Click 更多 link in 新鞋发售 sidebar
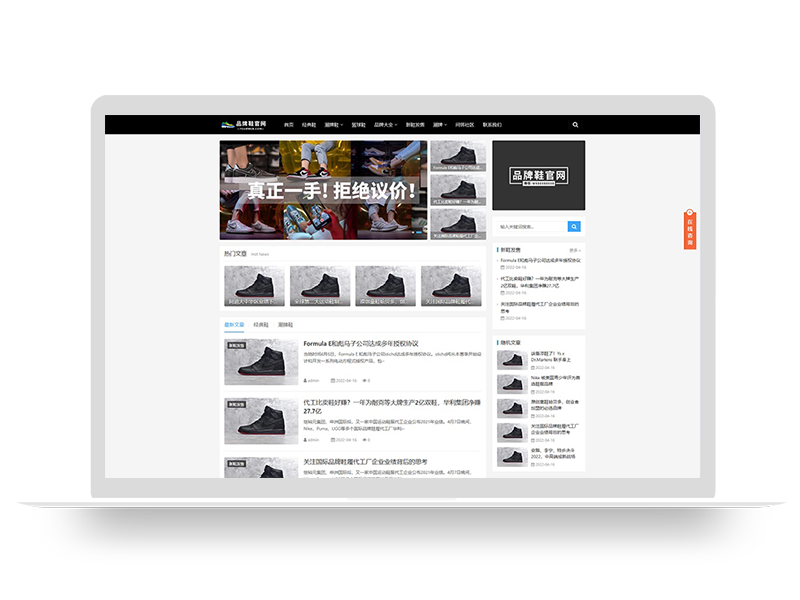This screenshot has height=600, width=800. (x=575, y=250)
